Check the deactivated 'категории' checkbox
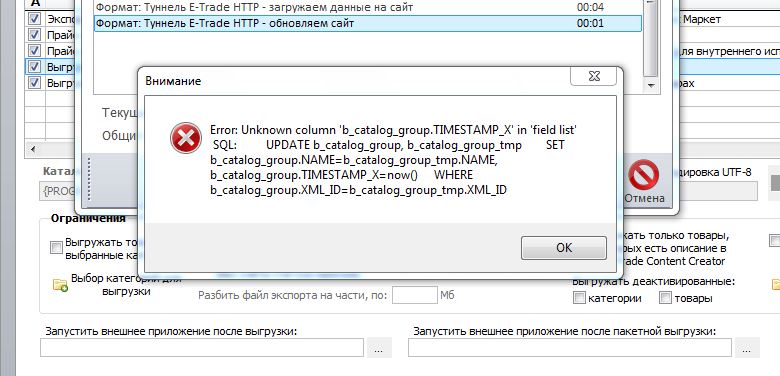 tap(579, 298)
